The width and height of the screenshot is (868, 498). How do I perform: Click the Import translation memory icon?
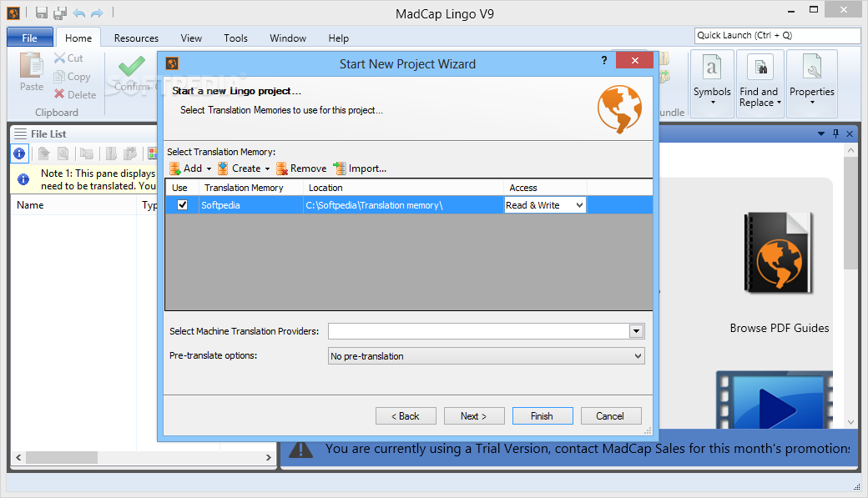click(x=340, y=169)
